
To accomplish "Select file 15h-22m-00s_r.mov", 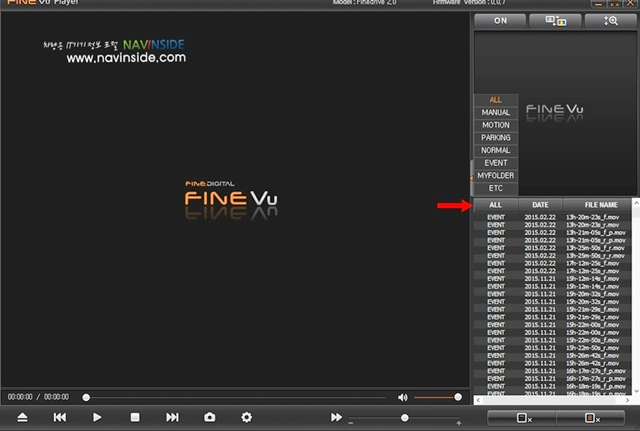I will click(553, 333).
